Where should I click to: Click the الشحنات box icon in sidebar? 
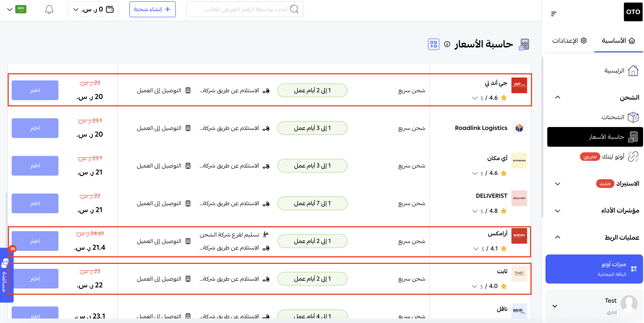coord(633,117)
